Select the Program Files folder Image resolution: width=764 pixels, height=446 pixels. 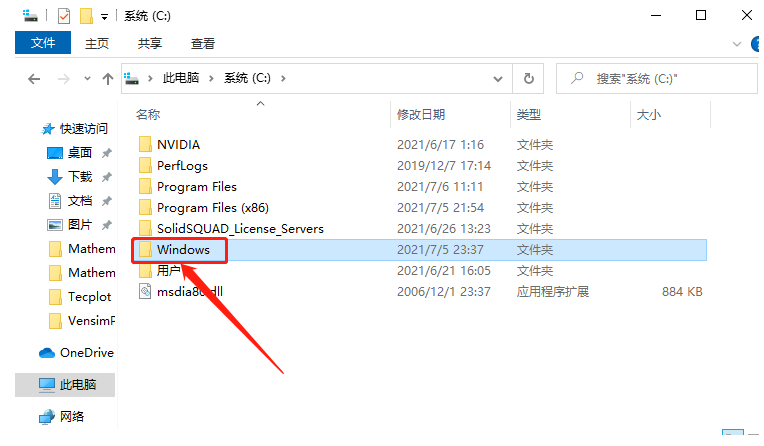[197, 187]
